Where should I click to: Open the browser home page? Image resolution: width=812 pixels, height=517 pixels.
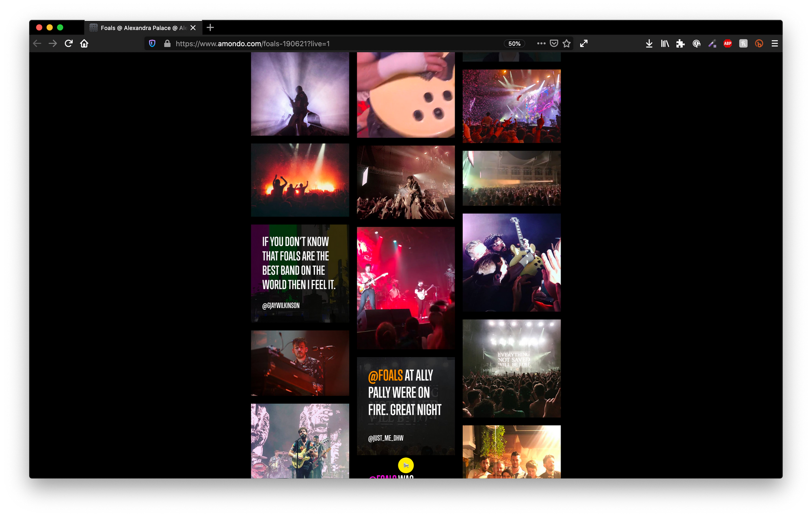84,43
